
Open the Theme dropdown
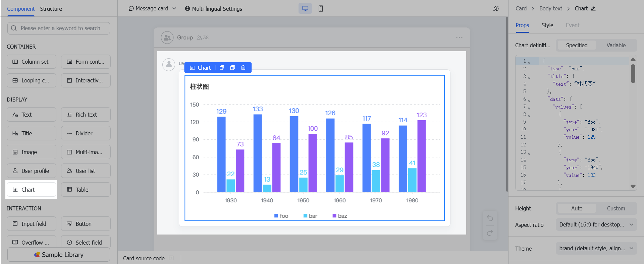coord(596,248)
